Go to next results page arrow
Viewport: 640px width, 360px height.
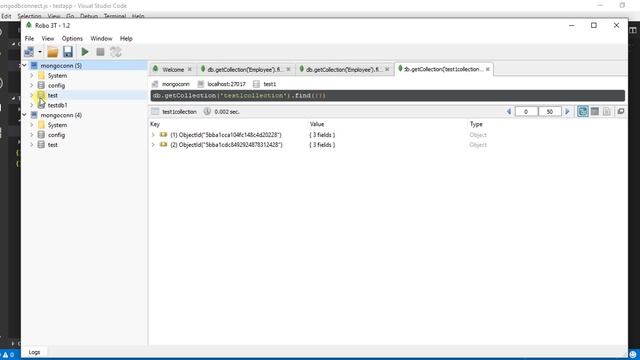(x=567, y=111)
